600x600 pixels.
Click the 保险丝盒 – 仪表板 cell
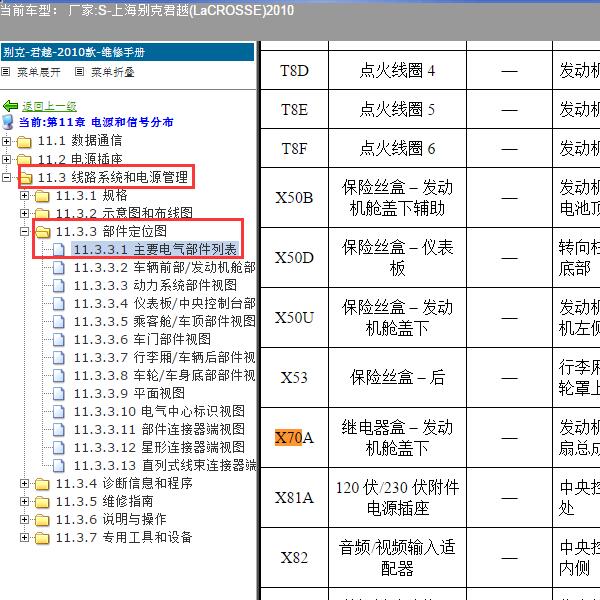point(397,258)
